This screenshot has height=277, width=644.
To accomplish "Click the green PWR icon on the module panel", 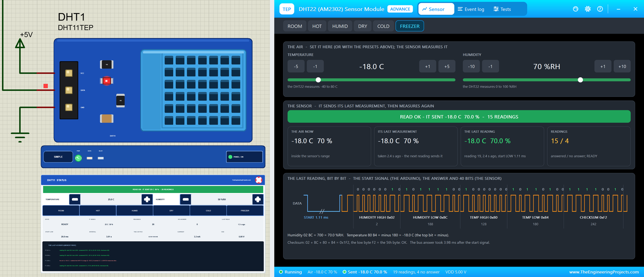I will point(78,158).
